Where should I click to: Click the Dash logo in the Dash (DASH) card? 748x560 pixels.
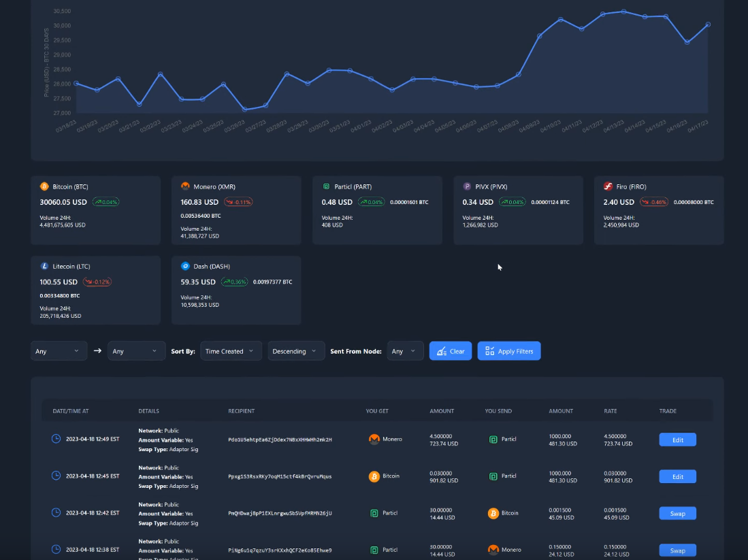185,266
